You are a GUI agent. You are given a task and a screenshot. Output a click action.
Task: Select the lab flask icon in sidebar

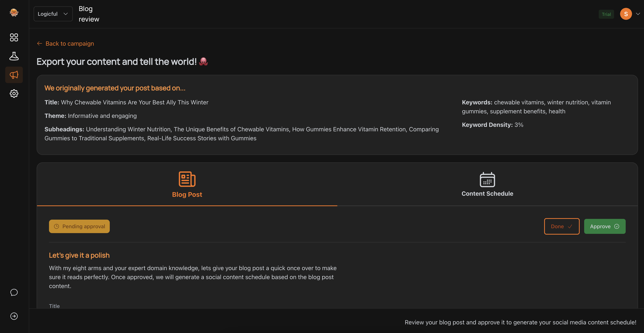pos(14,56)
